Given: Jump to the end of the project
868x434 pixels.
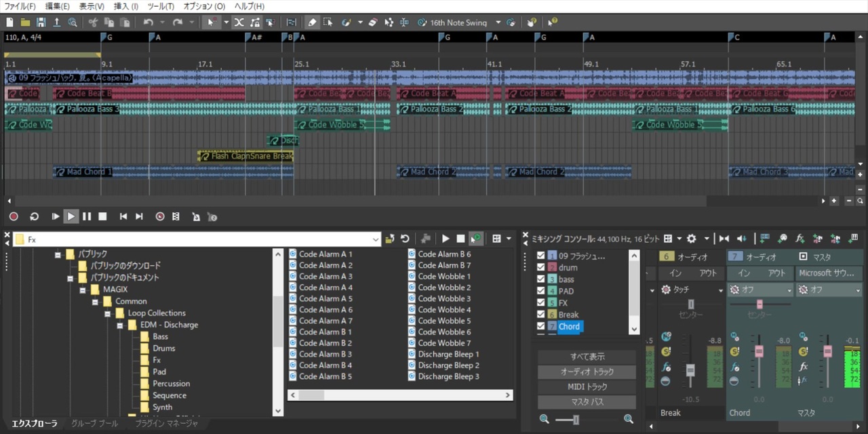Looking at the screenshot, I should [139, 216].
